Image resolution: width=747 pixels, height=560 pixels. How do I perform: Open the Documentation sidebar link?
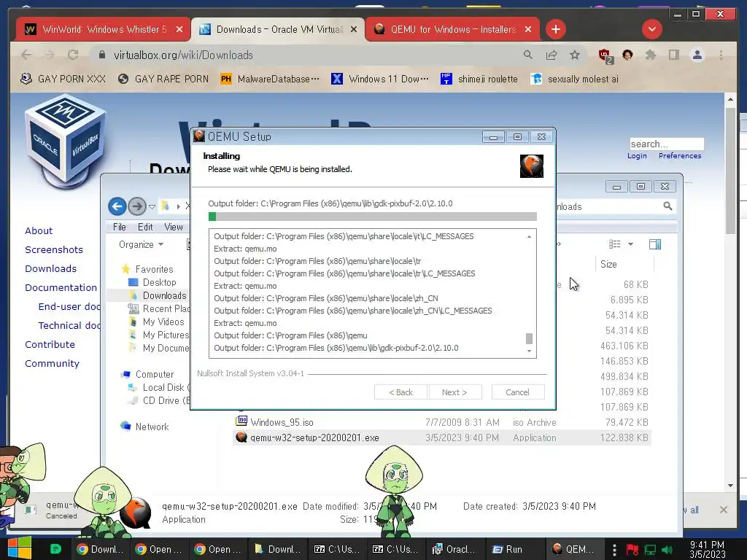pyautogui.click(x=61, y=287)
